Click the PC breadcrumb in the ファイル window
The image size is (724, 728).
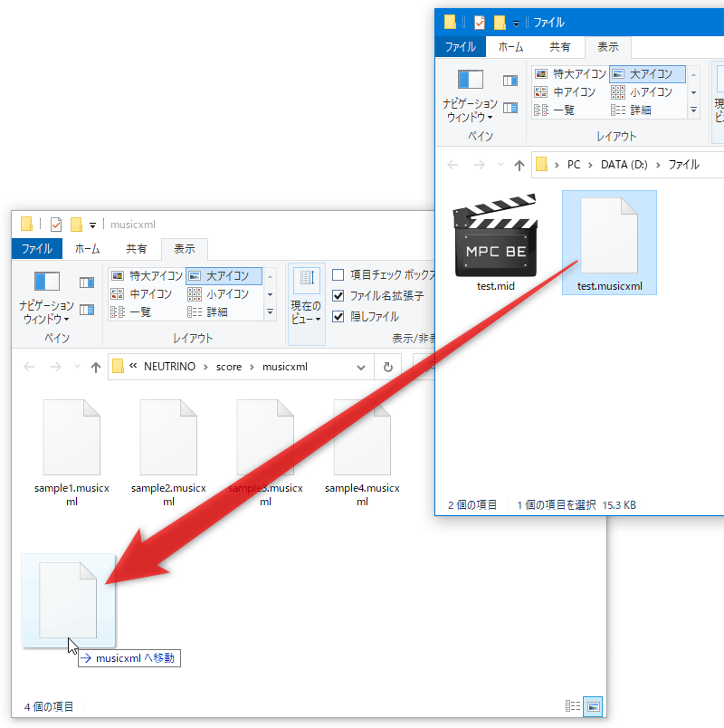tap(574, 165)
